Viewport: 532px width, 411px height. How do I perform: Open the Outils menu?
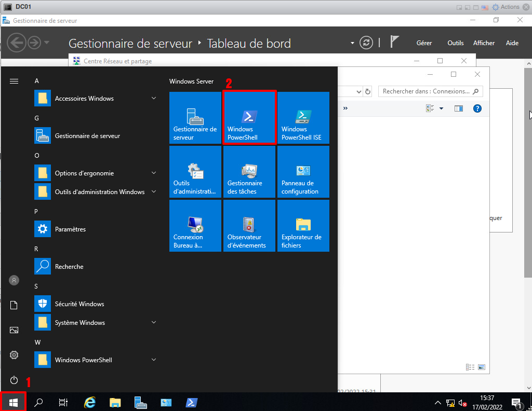(455, 43)
